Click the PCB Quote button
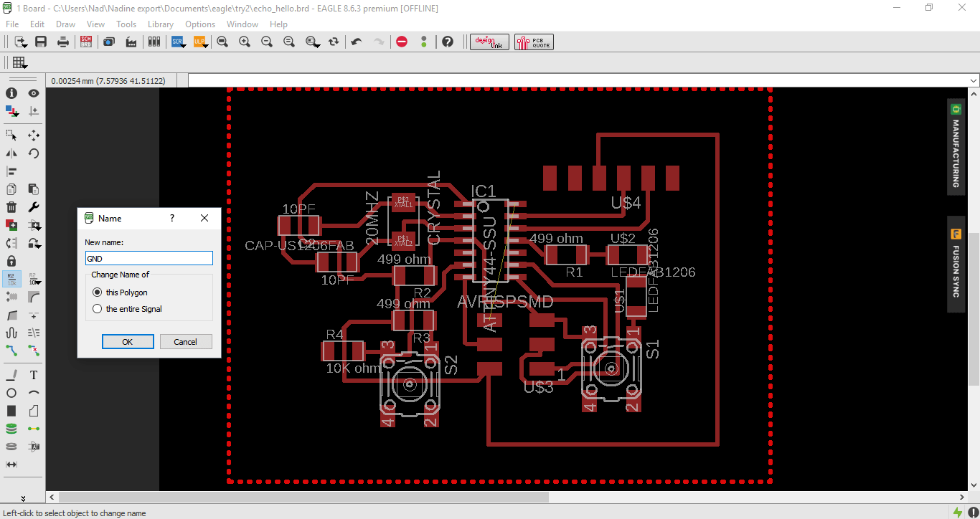 (x=534, y=42)
